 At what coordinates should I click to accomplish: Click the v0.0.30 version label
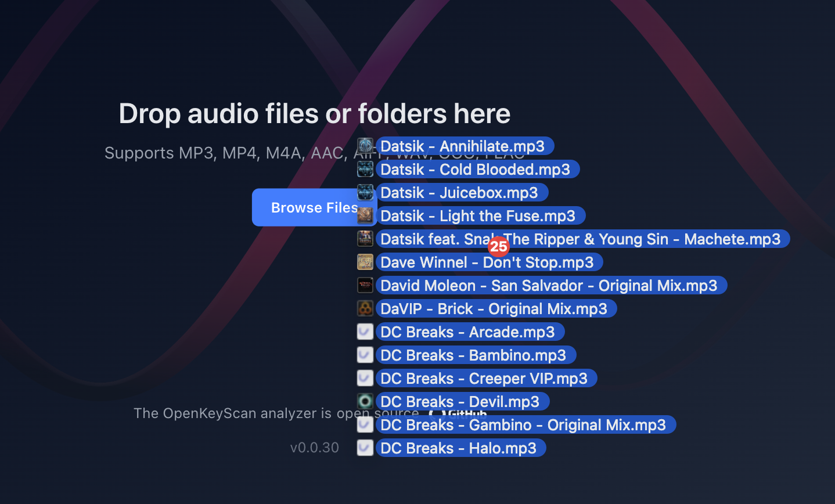(315, 447)
